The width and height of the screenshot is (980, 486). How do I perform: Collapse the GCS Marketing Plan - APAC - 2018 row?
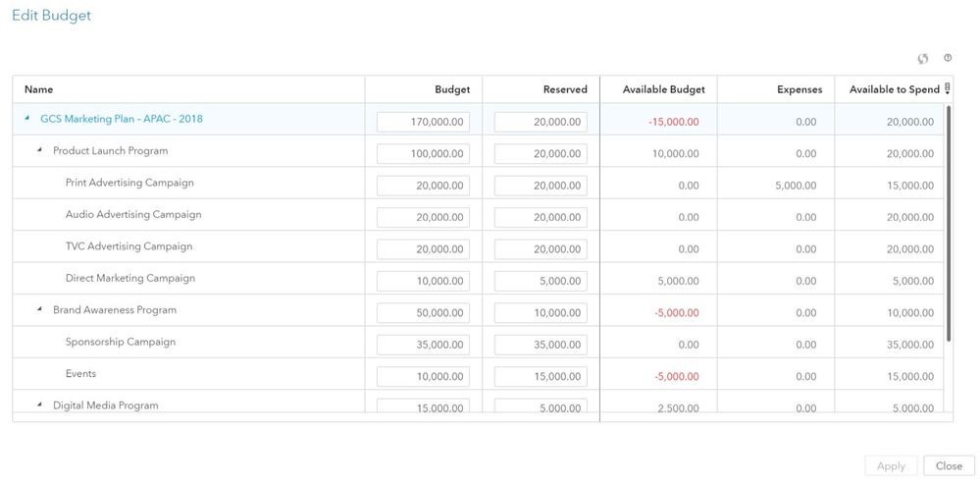(26, 118)
